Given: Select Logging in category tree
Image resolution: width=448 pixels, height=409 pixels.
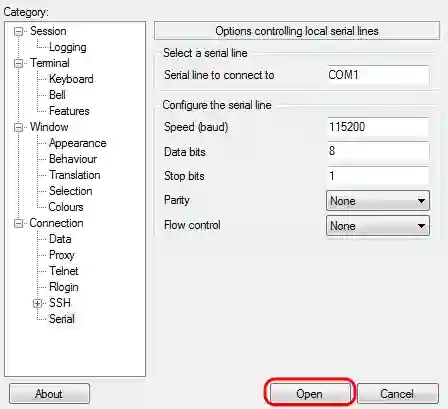Looking at the screenshot, I should (68, 47).
